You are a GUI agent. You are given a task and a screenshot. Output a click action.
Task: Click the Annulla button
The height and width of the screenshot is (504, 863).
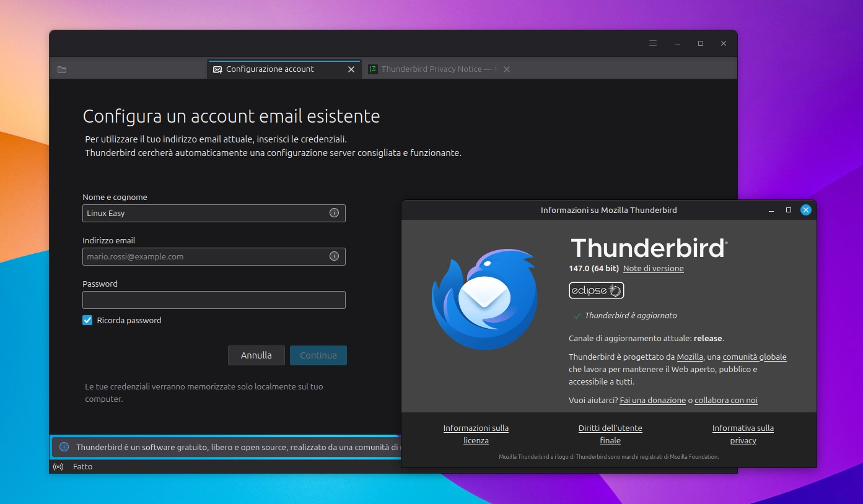pos(256,355)
